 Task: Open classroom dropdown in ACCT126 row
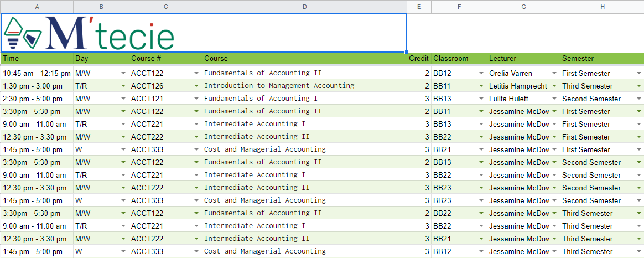481,86
